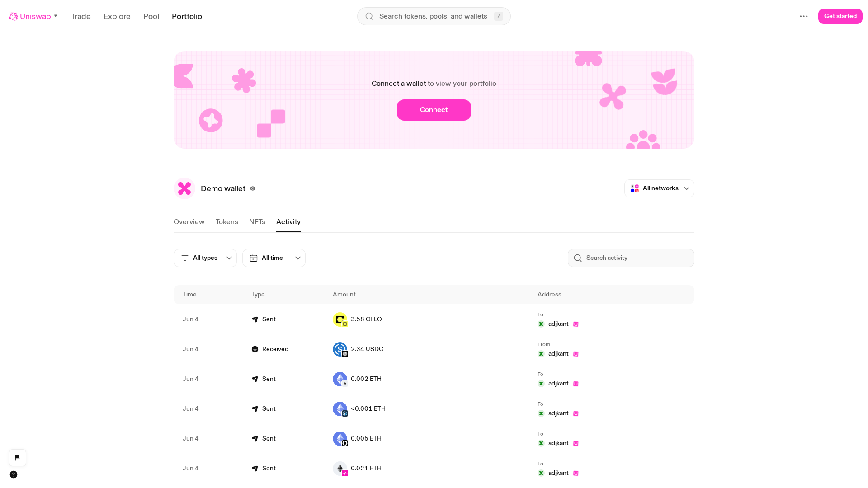
Task: Click the 3.58 CELO amount
Action: click(366, 319)
